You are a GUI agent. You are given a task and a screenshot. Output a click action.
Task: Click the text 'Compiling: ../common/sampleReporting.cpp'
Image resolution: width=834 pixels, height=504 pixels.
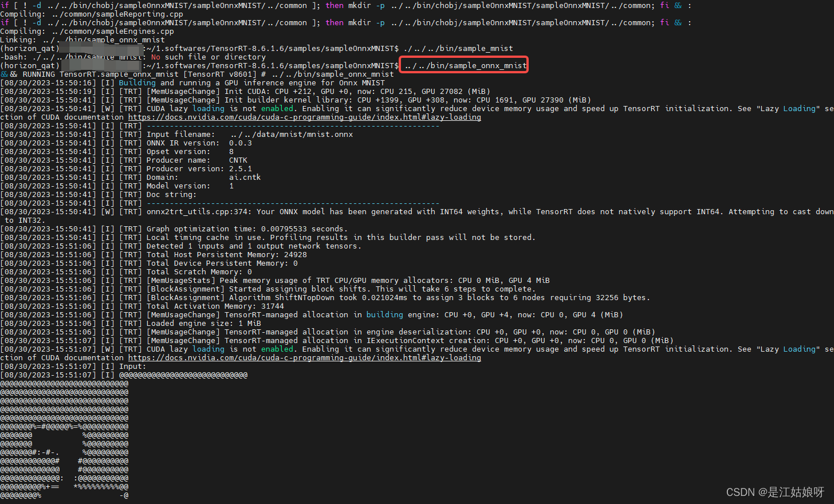(x=92, y=14)
